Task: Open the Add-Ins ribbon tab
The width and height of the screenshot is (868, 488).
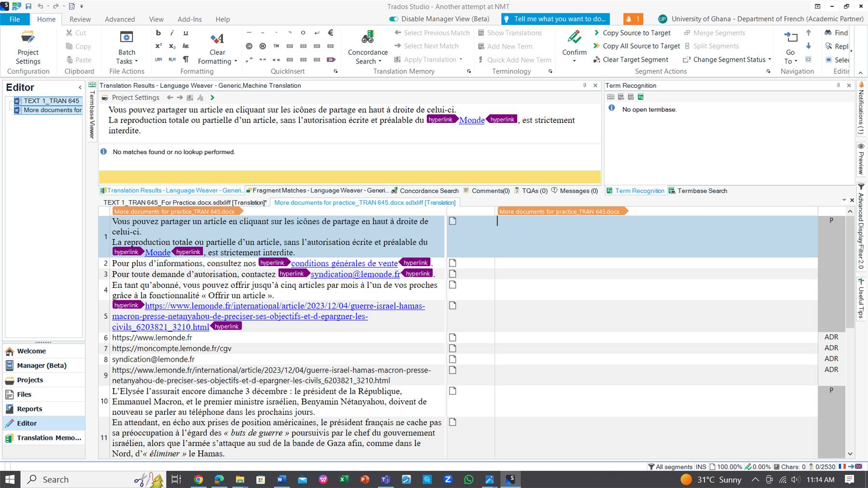Action: [190, 19]
